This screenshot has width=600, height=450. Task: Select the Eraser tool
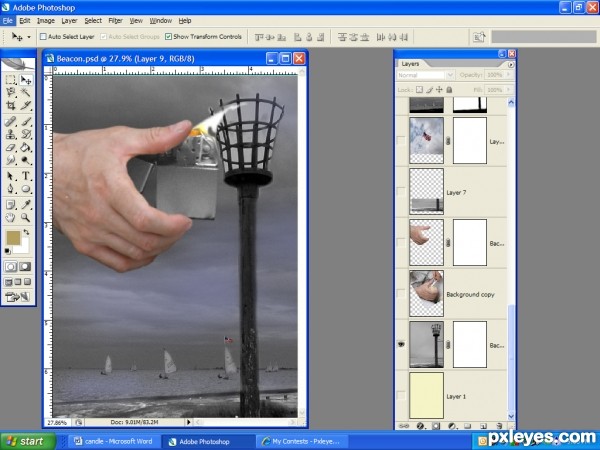coord(11,147)
